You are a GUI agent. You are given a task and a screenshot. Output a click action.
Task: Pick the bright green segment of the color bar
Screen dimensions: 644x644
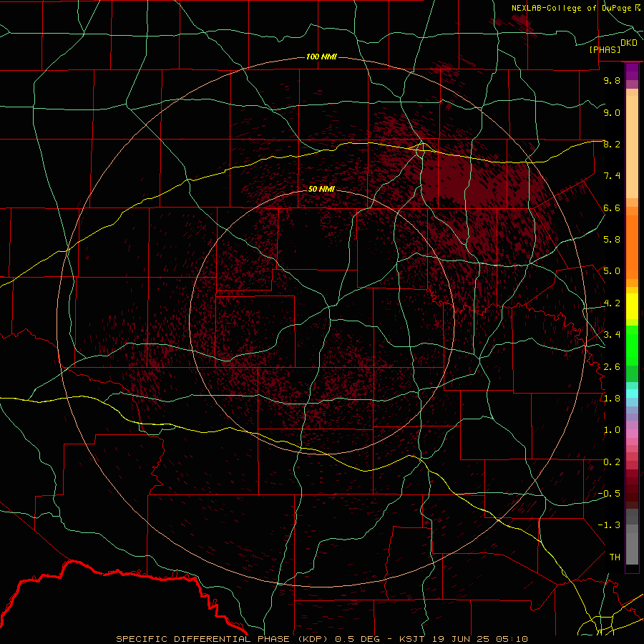tap(632, 346)
